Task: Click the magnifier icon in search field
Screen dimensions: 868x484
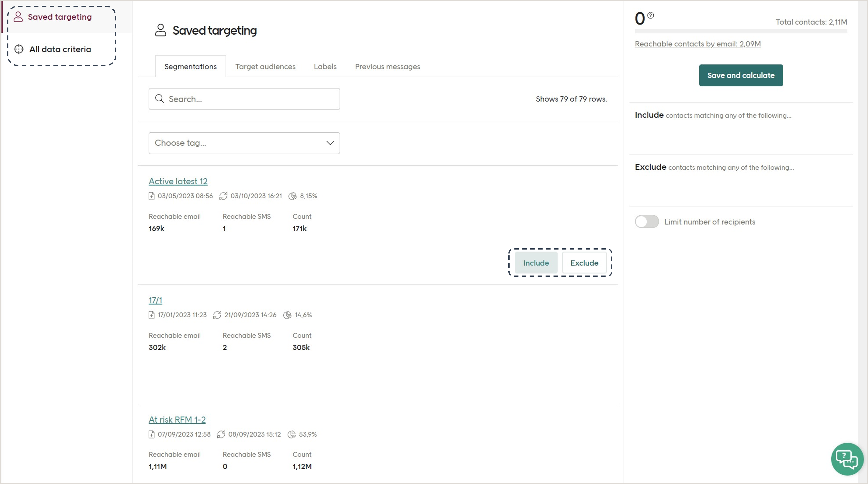Action: (159, 99)
